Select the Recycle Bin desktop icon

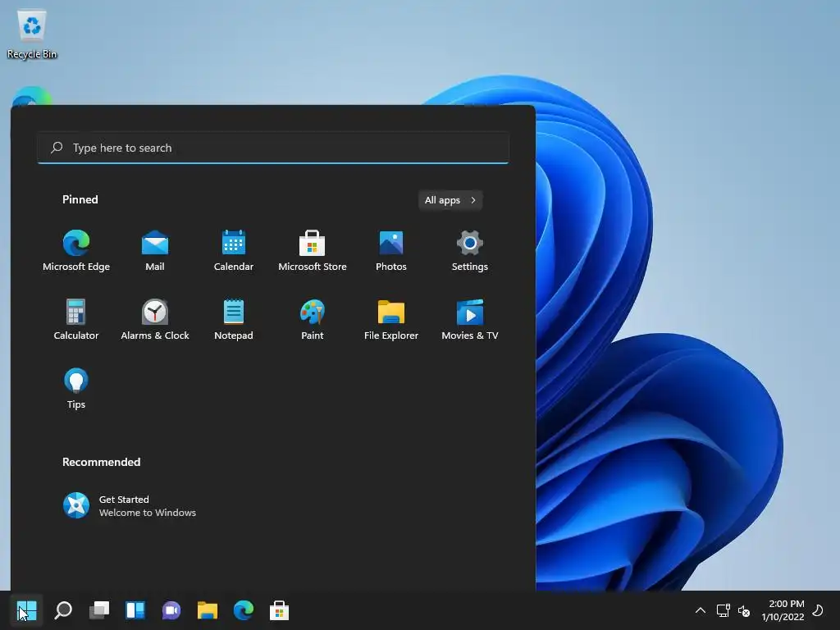[x=32, y=34]
